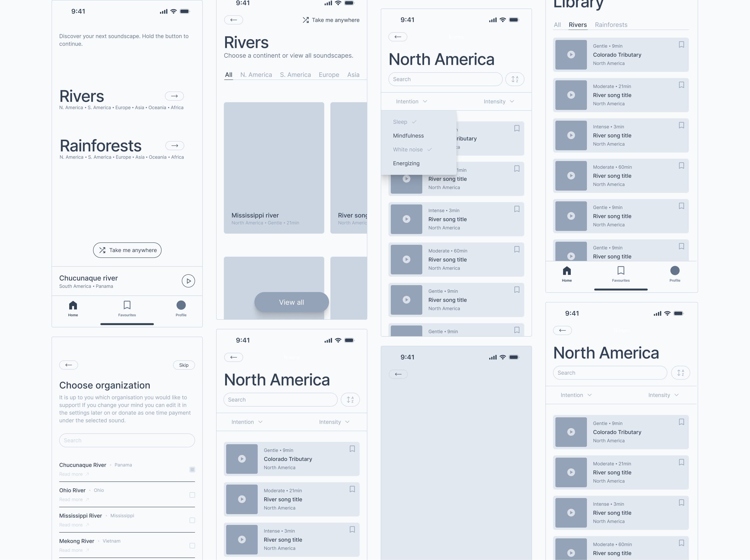Tap Skip button on organization screen
The width and height of the screenshot is (750, 560).
click(184, 365)
